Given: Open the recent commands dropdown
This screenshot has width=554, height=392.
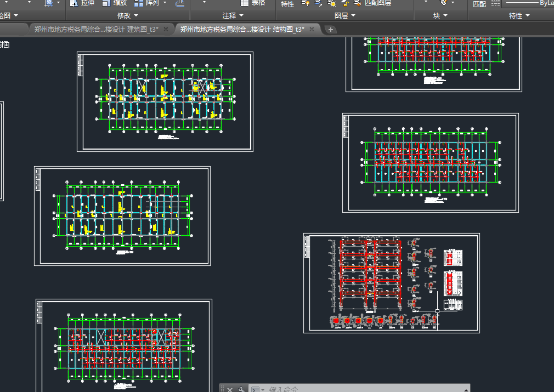Looking at the screenshot, I should (263, 390).
